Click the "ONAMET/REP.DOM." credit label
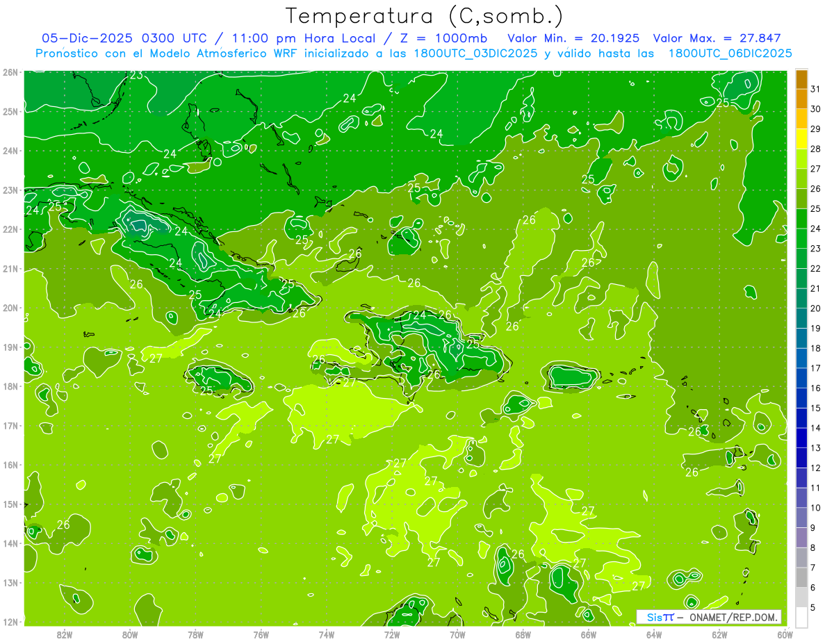Screen dimensions: 834x644 (x=734, y=617)
